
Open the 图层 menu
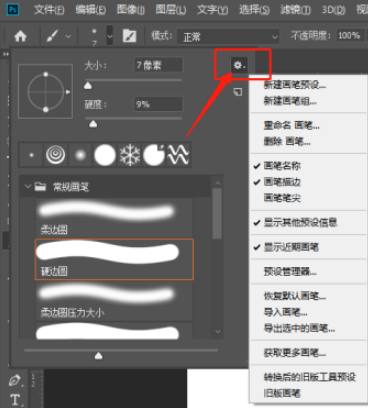coord(171,10)
